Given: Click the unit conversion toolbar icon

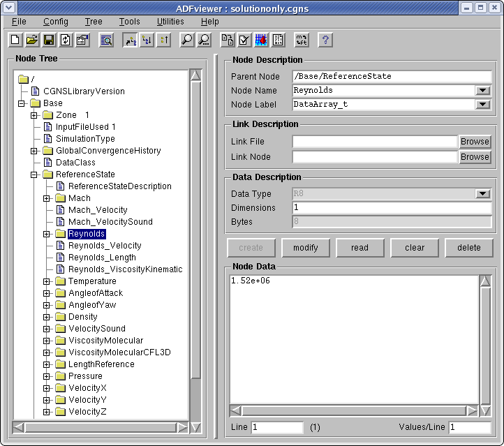Looking at the screenshot, I should [x=302, y=40].
